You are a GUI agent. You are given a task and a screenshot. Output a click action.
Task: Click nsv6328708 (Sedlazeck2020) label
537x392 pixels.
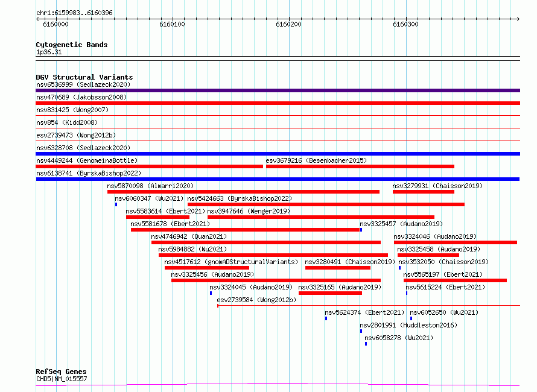coord(83,148)
